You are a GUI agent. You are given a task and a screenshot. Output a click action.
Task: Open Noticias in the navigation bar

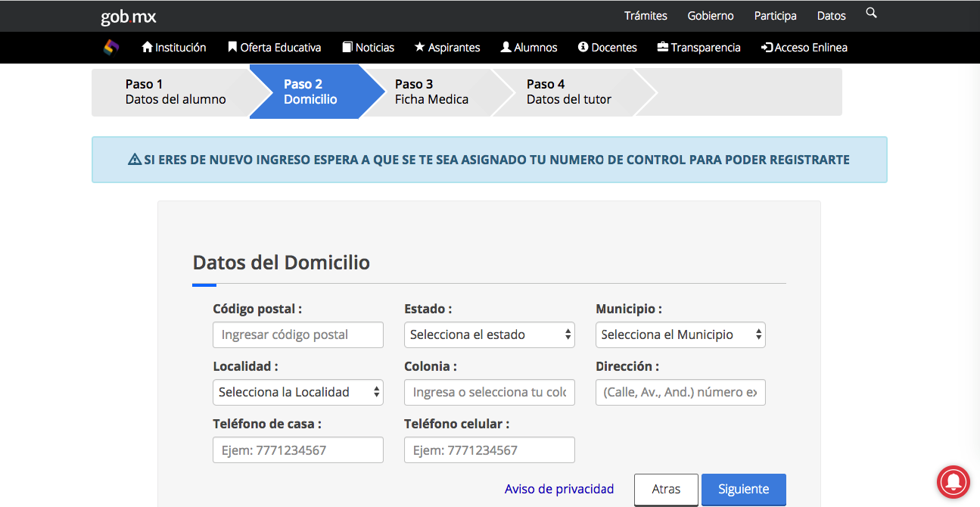pyautogui.click(x=369, y=48)
